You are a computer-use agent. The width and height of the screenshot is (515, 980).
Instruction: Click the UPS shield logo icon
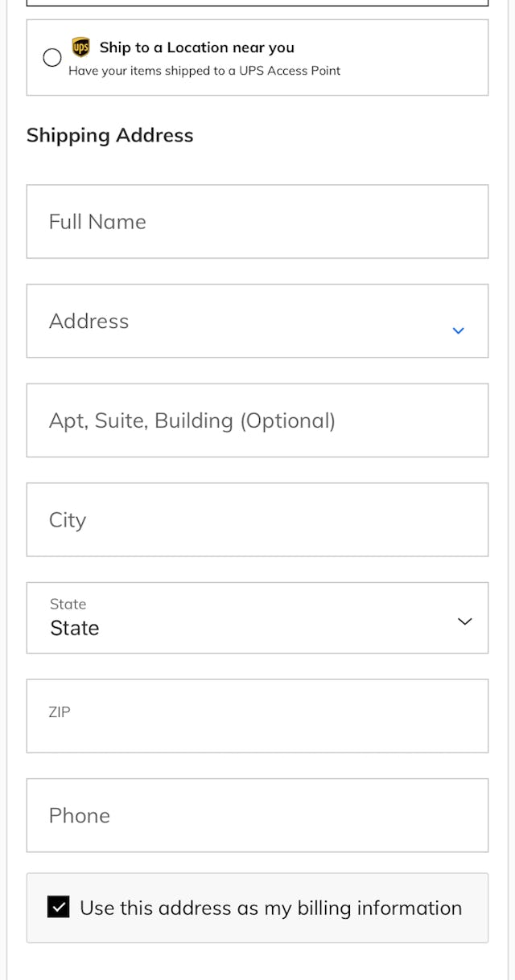click(80, 47)
